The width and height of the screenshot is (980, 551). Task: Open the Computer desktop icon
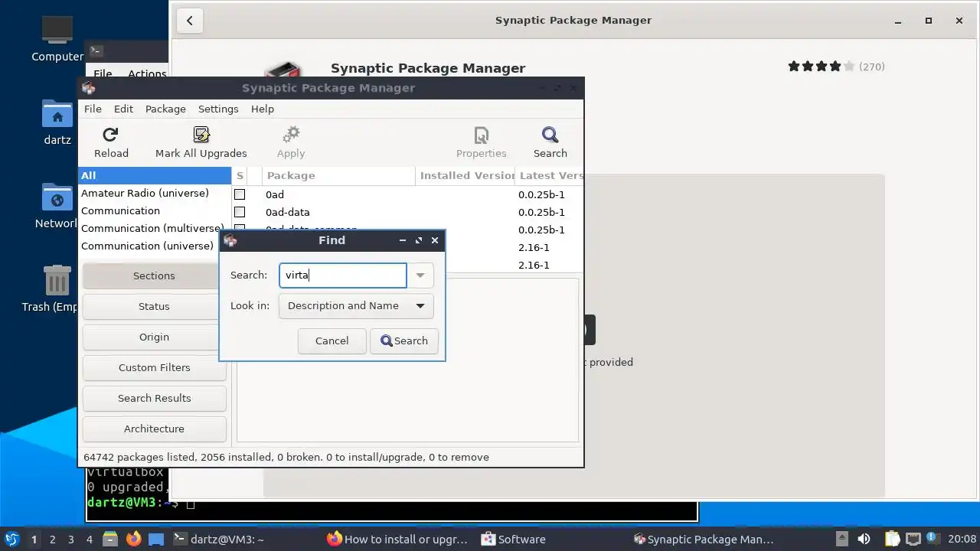(x=57, y=31)
